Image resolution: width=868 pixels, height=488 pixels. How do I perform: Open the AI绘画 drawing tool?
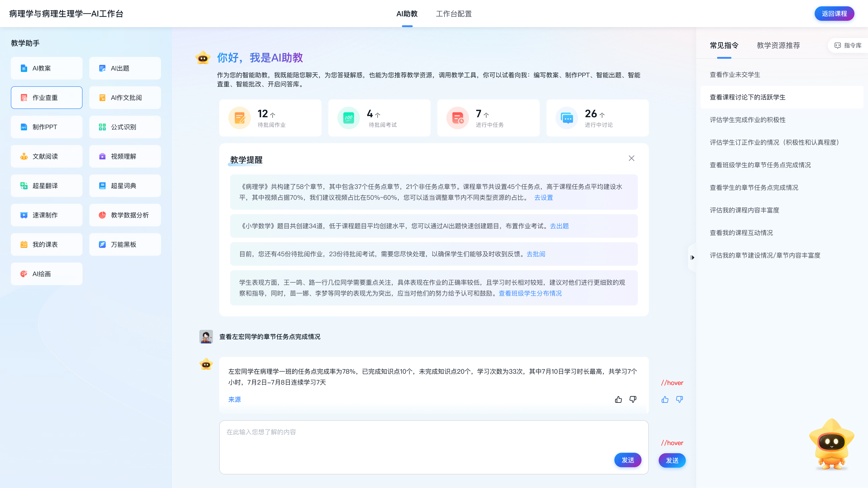[47, 274]
